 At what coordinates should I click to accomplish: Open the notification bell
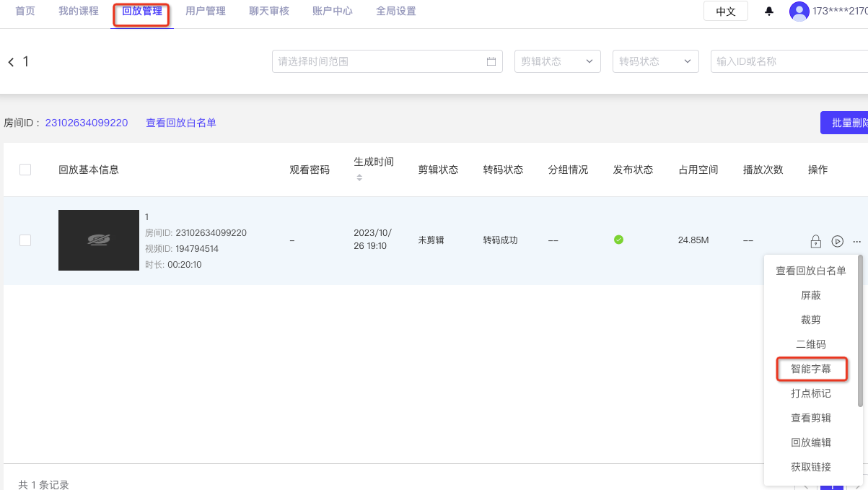point(769,12)
